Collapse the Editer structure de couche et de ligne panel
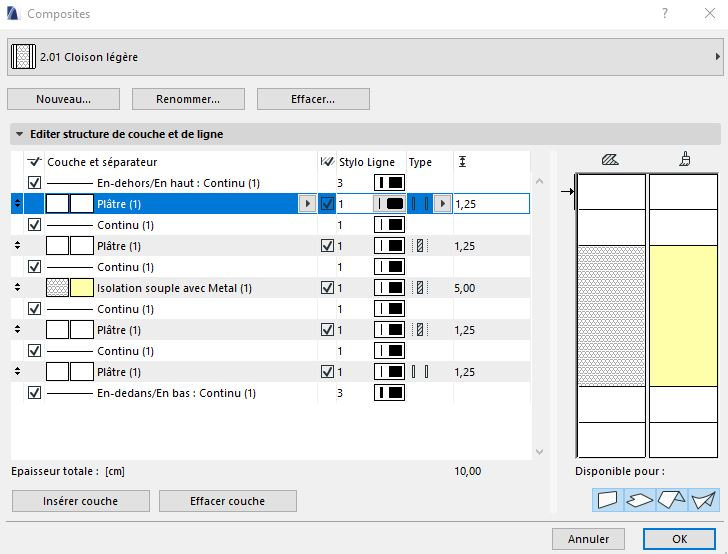728x554 pixels. pos(20,134)
